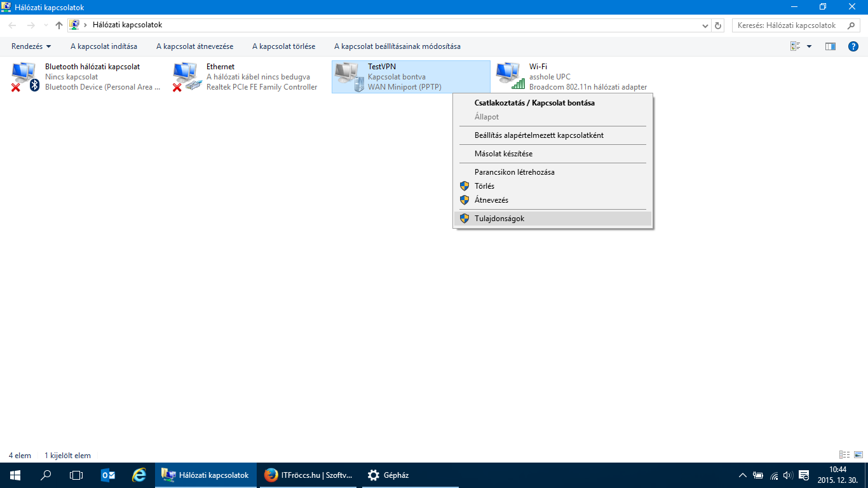Click A kapcsolat törlése toolbar button
Viewport: 868px width, 488px height.
point(283,46)
